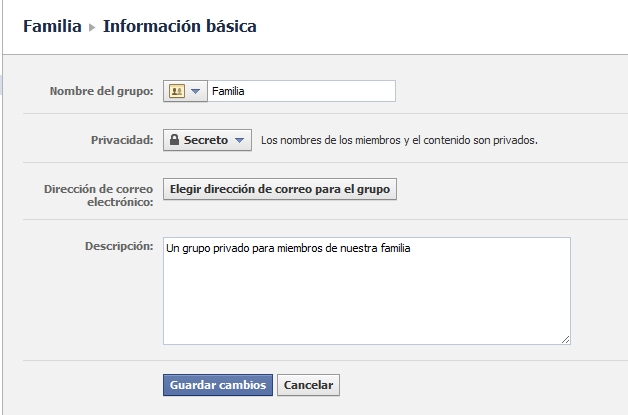The image size is (628, 415).
Task: Click the Privacidad label
Action: 122,140
